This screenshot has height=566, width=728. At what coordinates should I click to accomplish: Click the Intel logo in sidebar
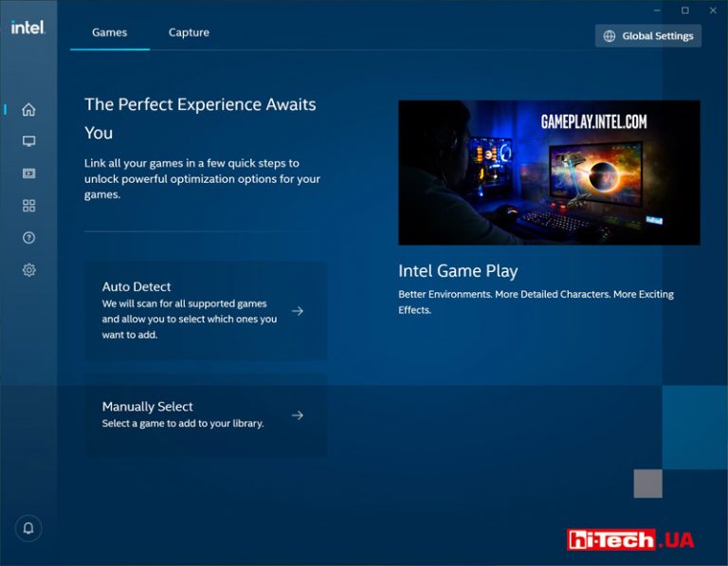[x=28, y=27]
